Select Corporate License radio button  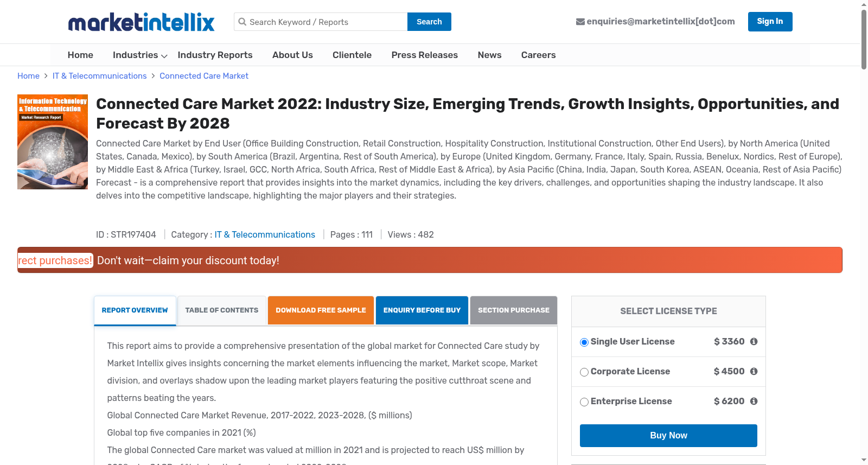coord(584,372)
